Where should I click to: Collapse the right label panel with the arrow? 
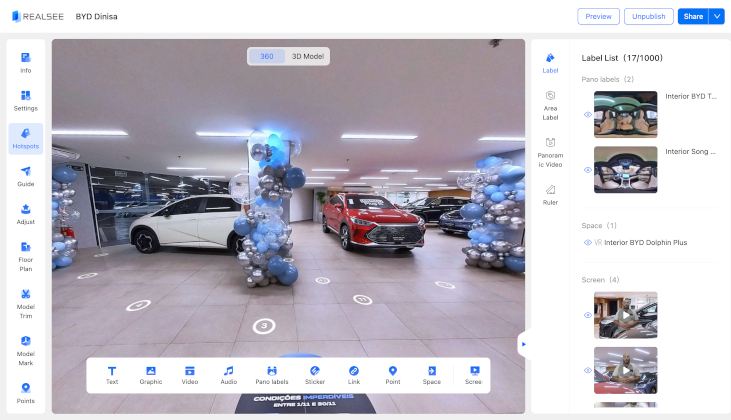point(524,344)
